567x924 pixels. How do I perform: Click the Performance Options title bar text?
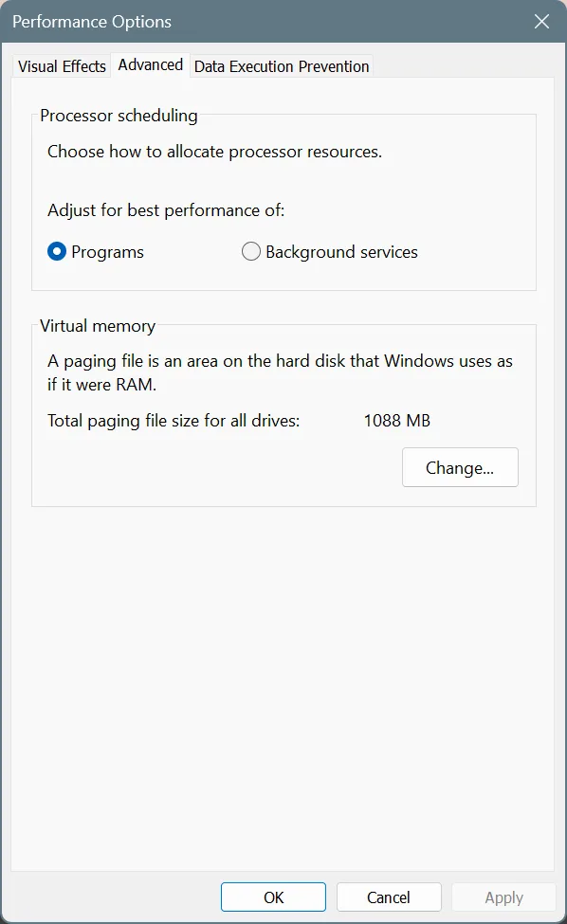click(x=92, y=22)
